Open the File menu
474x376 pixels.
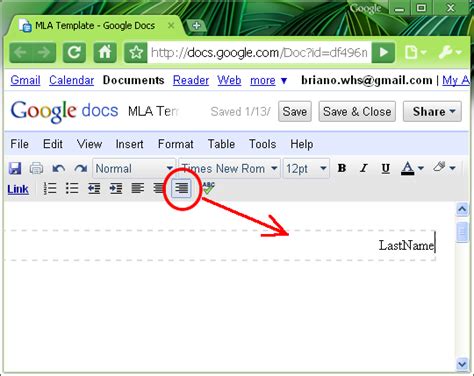point(19,144)
